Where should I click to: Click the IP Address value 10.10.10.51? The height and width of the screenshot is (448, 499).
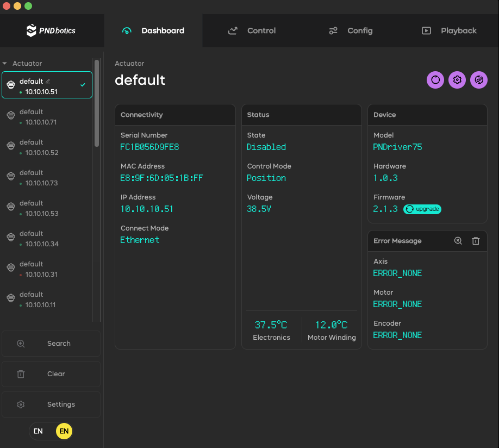pyautogui.click(x=147, y=209)
